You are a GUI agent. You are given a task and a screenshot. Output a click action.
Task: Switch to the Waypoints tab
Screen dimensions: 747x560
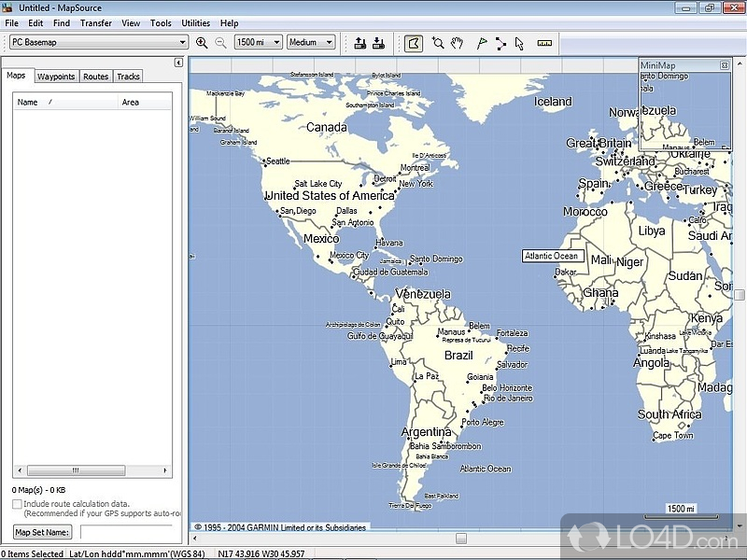click(x=56, y=77)
